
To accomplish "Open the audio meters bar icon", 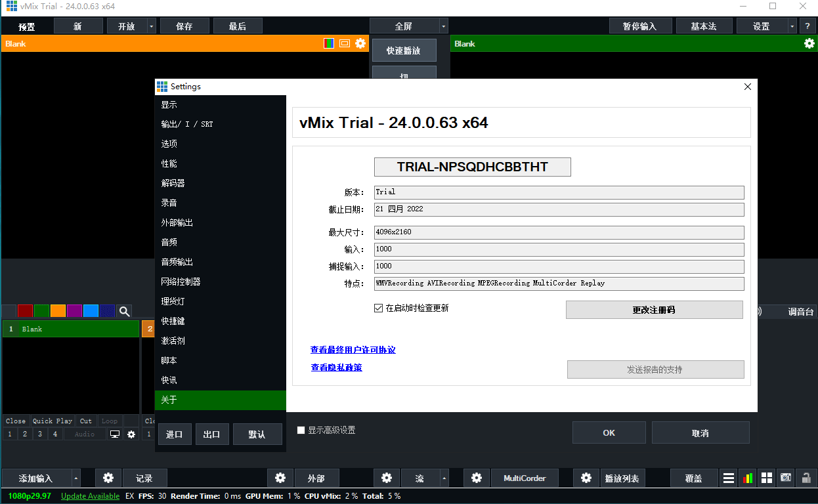I will tap(747, 478).
